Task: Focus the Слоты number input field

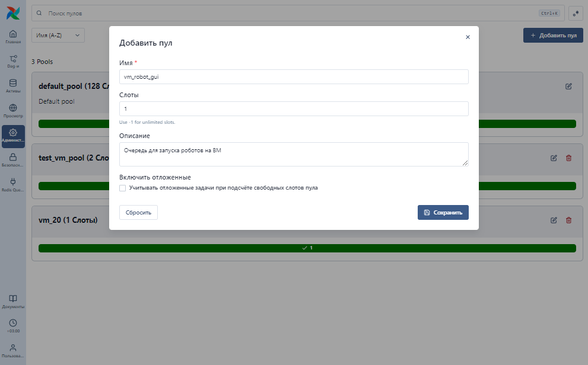Action: click(x=294, y=108)
